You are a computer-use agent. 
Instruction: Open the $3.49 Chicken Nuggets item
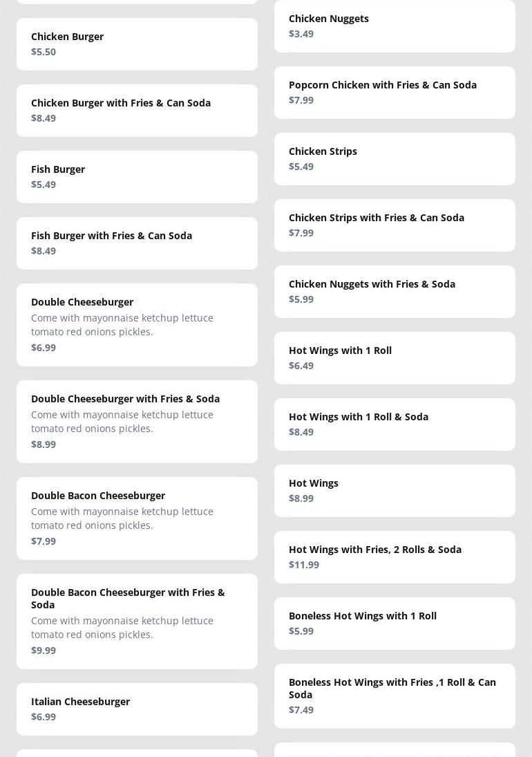tap(395, 26)
